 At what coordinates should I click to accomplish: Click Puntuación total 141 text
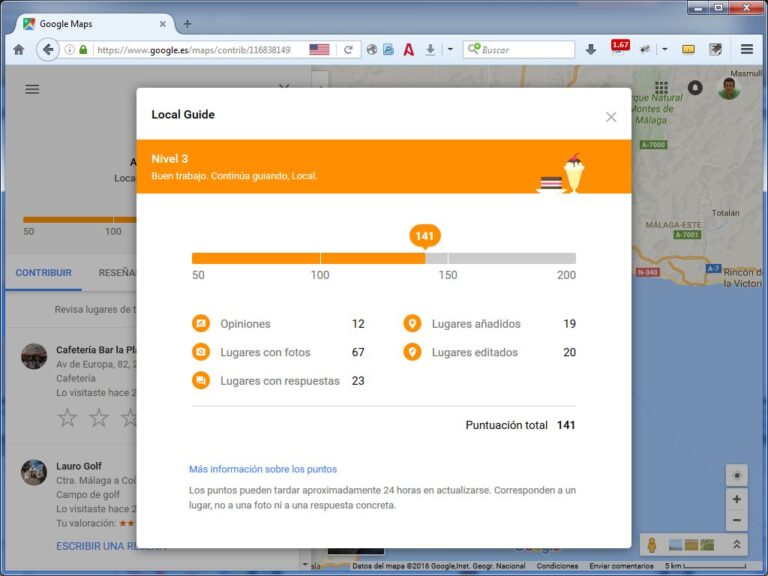click(520, 425)
